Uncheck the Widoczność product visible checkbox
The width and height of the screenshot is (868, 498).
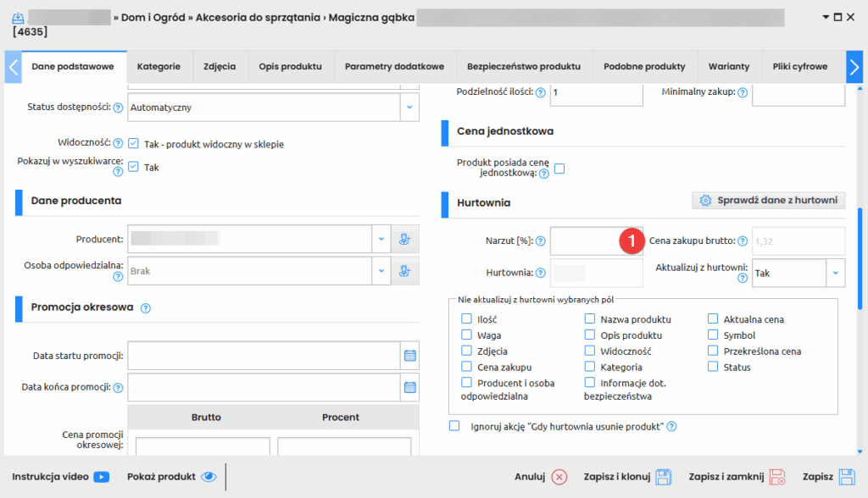(x=133, y=144)
